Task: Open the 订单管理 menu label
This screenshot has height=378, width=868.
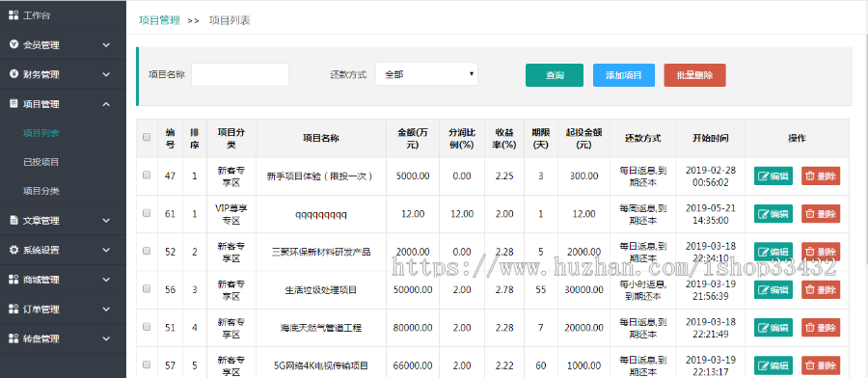Action: click(x=41, y=309)
